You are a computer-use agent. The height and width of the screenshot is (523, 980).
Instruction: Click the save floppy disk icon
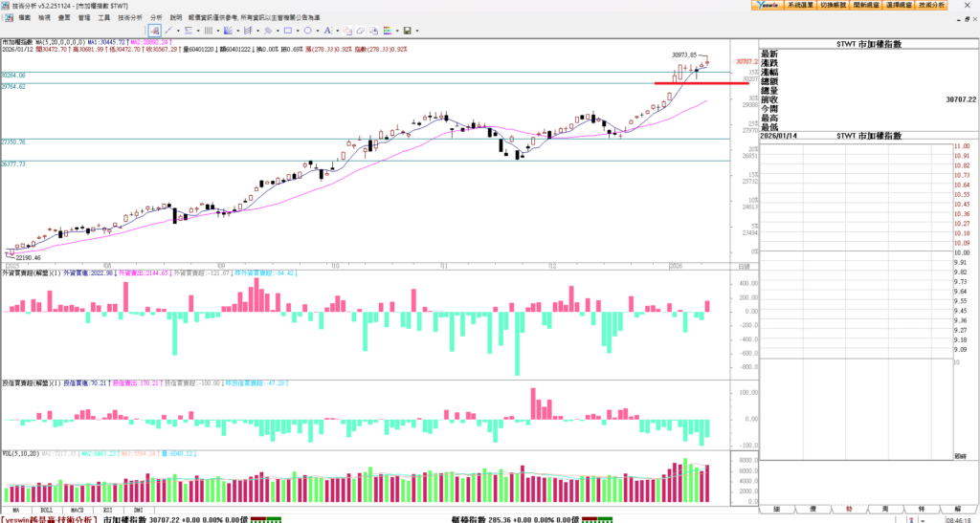(407, 31)
